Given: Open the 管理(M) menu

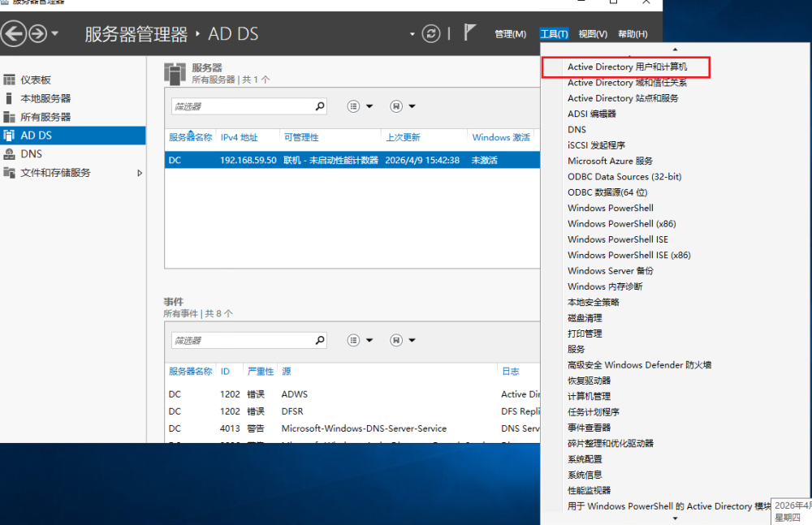Looking at the screenshot, I should click(509, 34).
